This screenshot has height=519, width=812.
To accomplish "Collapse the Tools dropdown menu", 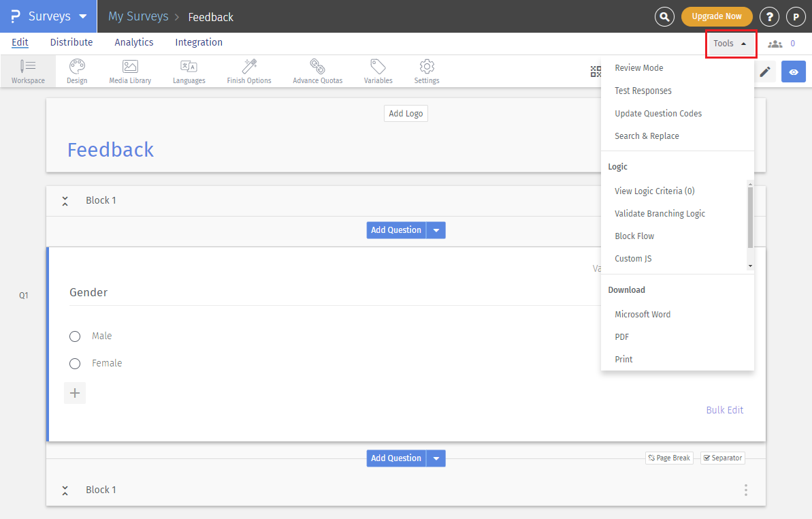I will (x=730, y=44).
